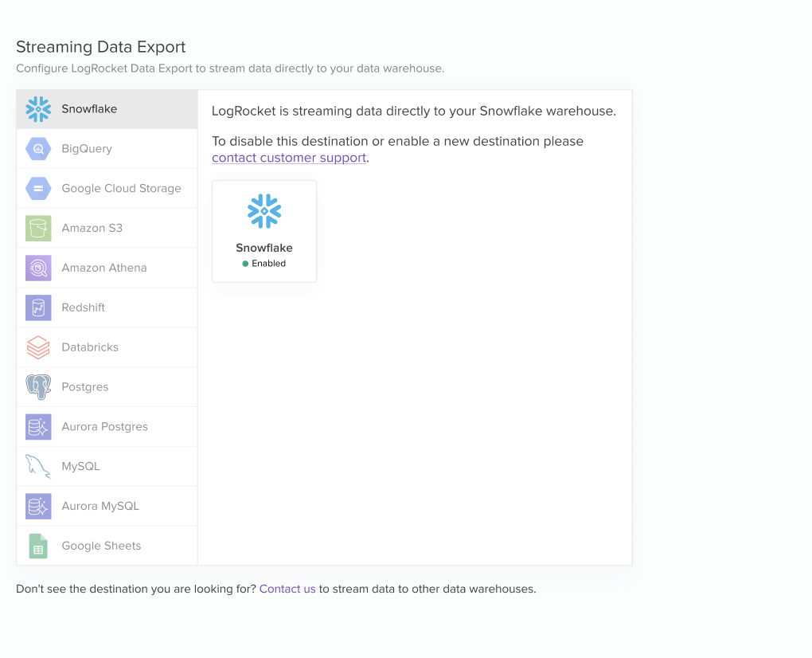The image size is (812, 658).
Task: Click the green Enabled status dot
Action: click(245, 264)
